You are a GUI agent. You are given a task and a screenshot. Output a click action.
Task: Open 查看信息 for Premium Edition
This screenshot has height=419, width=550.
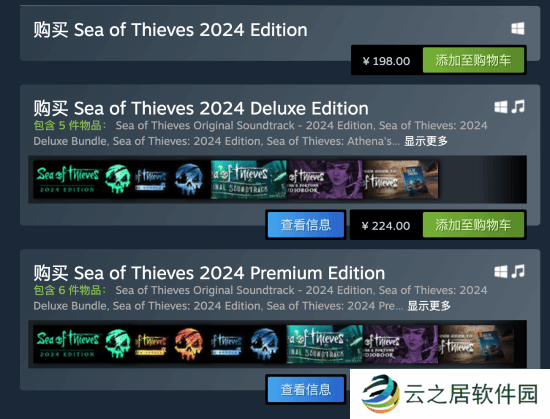(306, 390)
